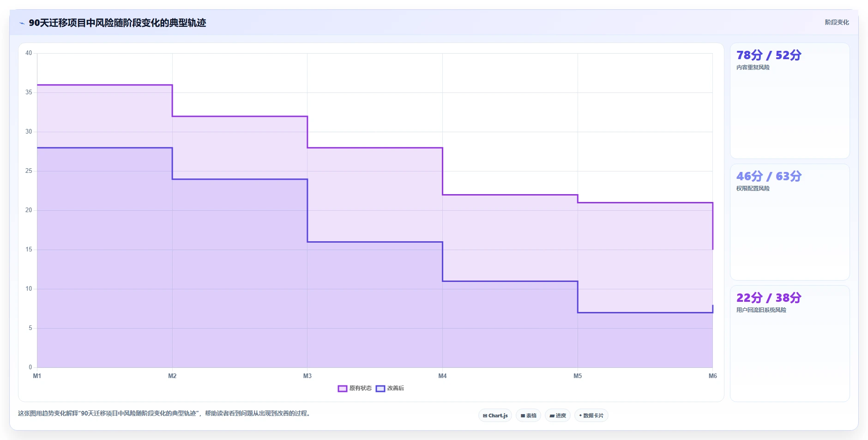Click the 40 y-axis tick label
The image size is (868, 440).
[29, 53]
